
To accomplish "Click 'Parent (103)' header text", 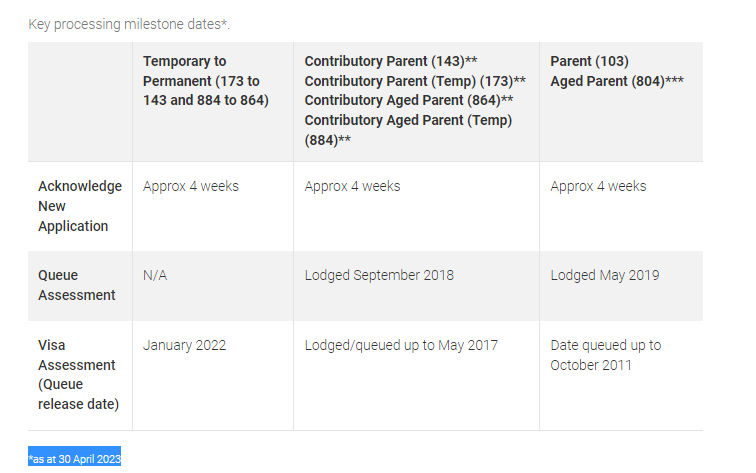I will point(589,61).
